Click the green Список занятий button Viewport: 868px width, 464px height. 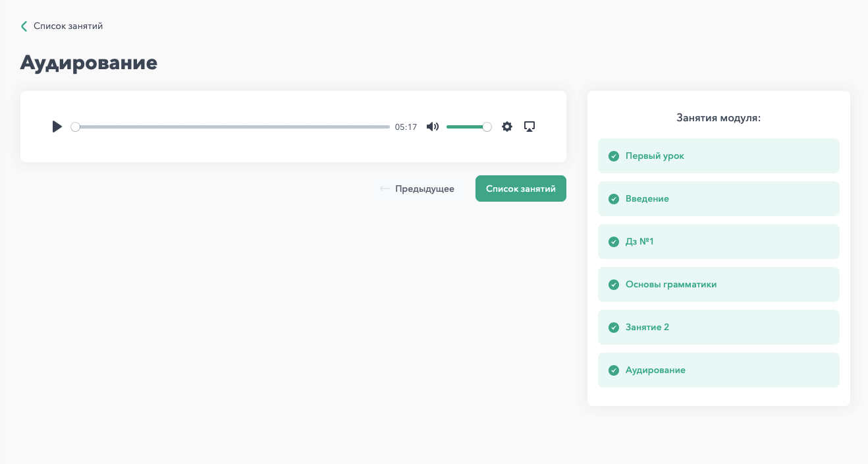point(521,188)
